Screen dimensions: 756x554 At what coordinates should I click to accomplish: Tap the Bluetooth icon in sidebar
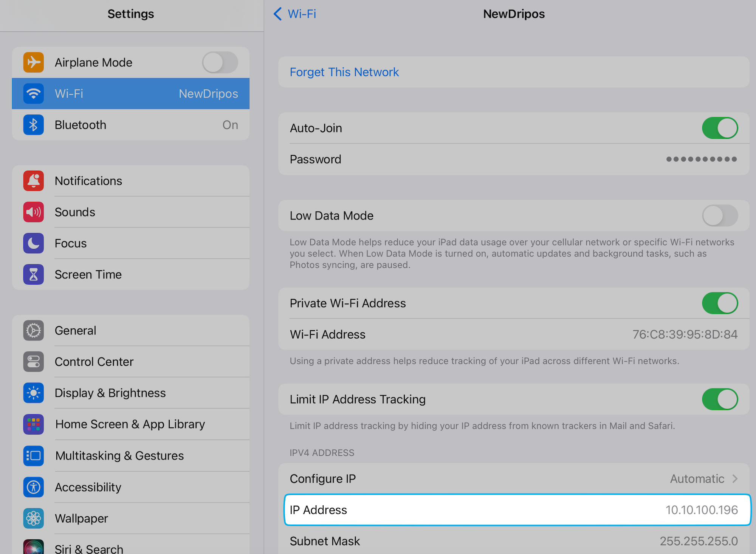tap(33, 125)
